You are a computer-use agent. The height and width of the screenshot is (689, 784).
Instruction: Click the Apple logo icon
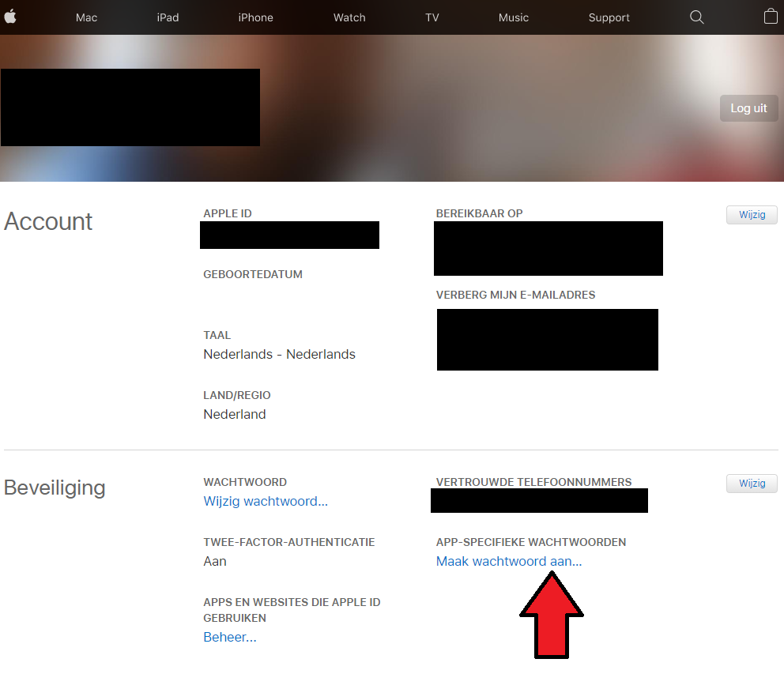click(x=10, y=17)
